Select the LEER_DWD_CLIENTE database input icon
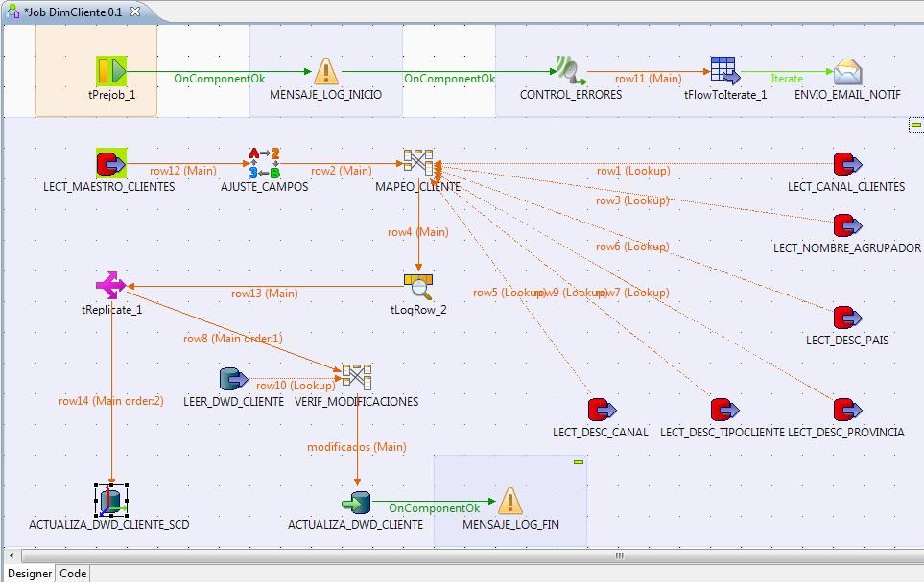This screenshot has width=924, height=588. pos(233,379)
